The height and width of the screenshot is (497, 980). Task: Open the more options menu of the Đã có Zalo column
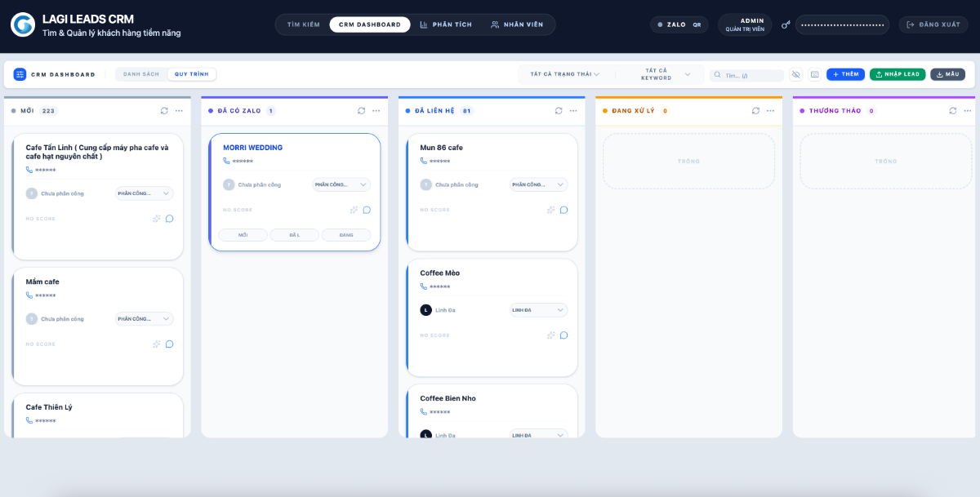(376, 110)
